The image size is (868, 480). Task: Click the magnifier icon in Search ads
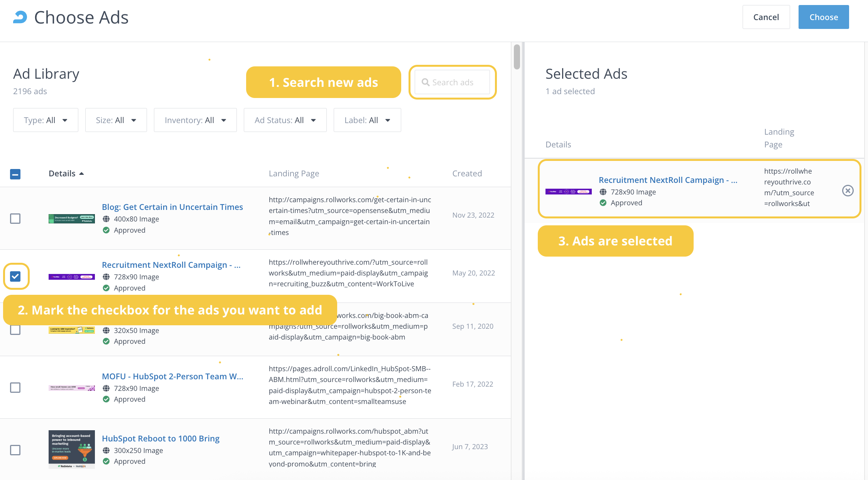tap(425, 82)
